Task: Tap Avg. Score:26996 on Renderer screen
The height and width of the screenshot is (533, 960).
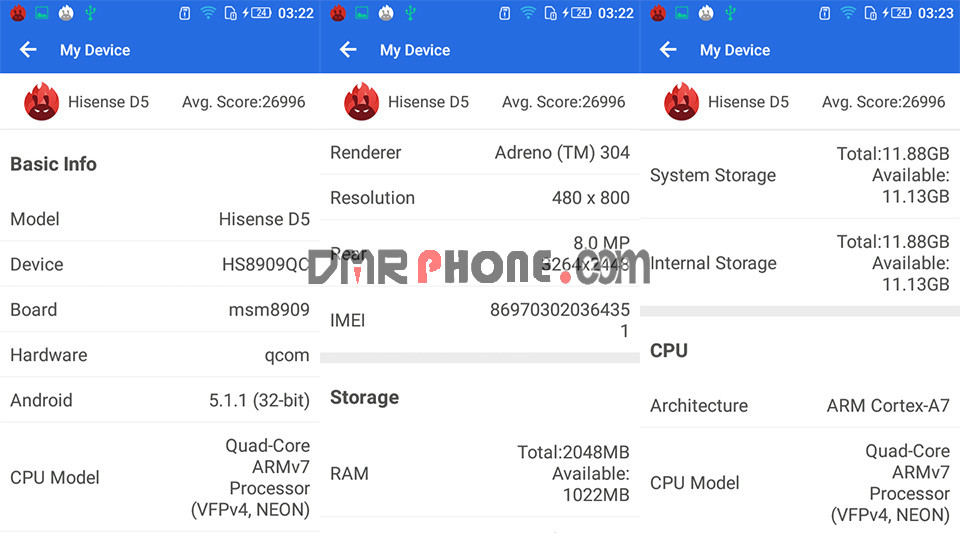Action: point(564,102)
